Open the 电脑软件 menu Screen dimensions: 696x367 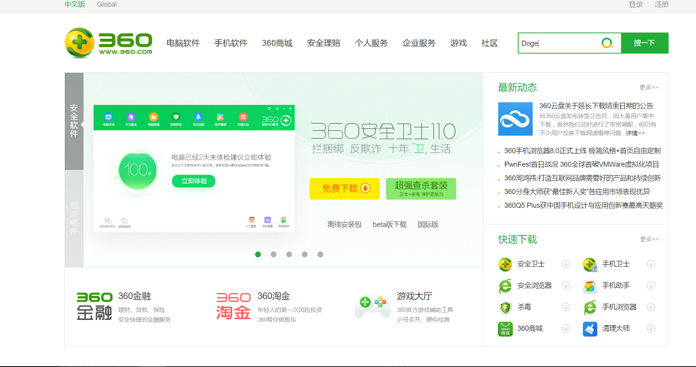[x=183, y=43]
